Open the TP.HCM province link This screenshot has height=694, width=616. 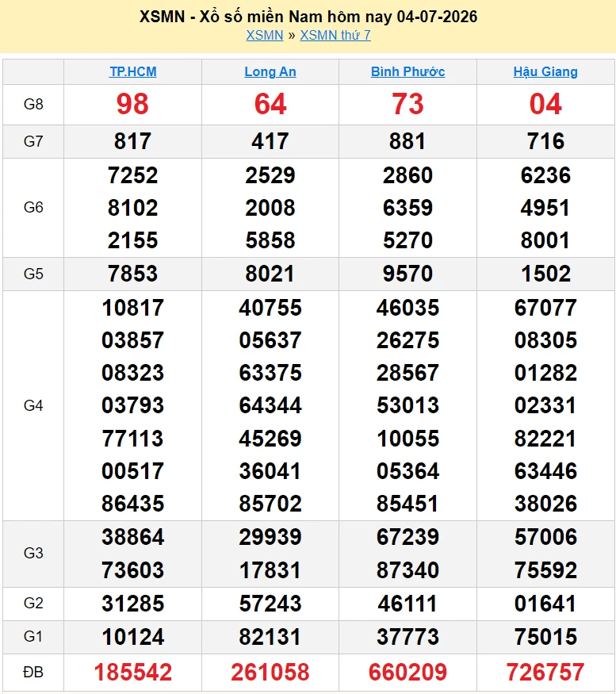click(x=132, y=71)
